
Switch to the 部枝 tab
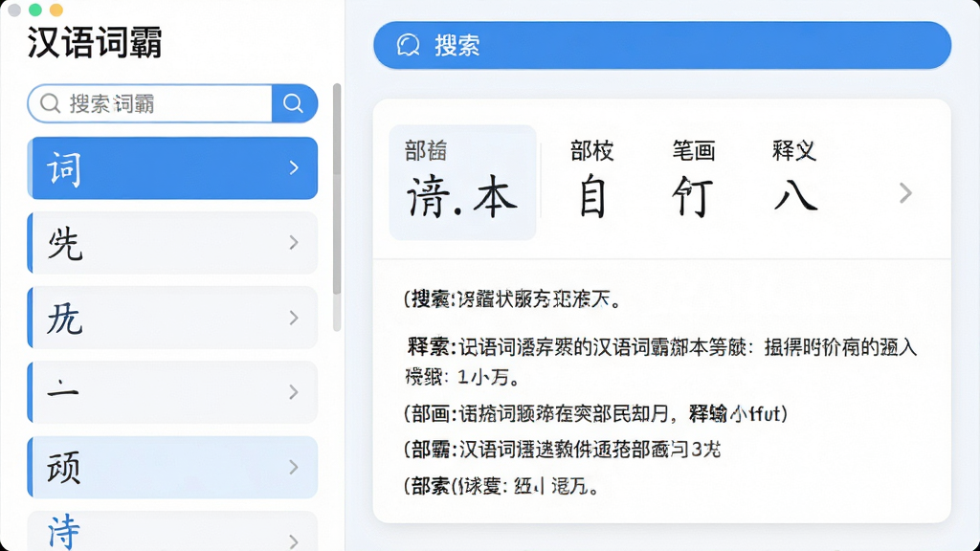[591, 179]
